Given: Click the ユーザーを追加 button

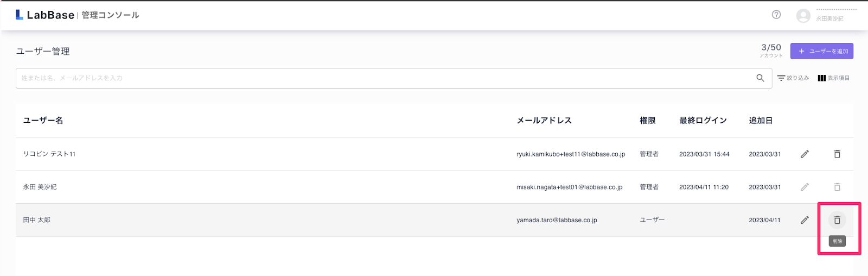Looking at the screenshot, I should coord(822,51).
